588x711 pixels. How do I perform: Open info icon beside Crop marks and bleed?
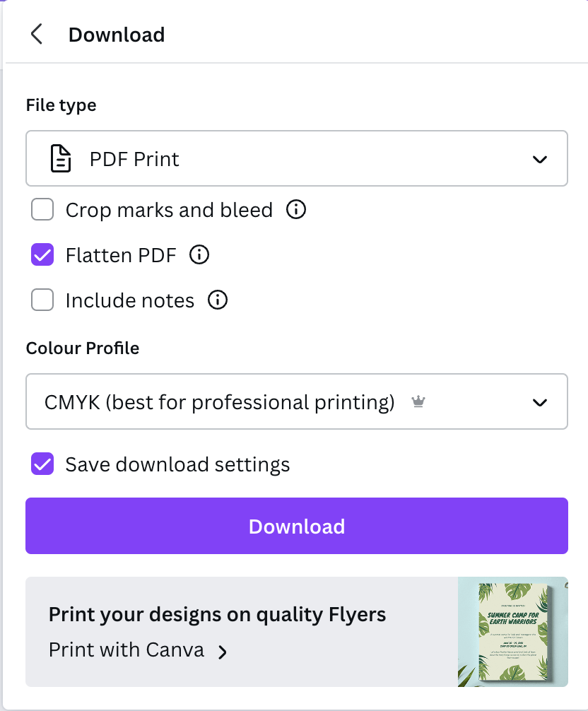[x=296, y=209]
